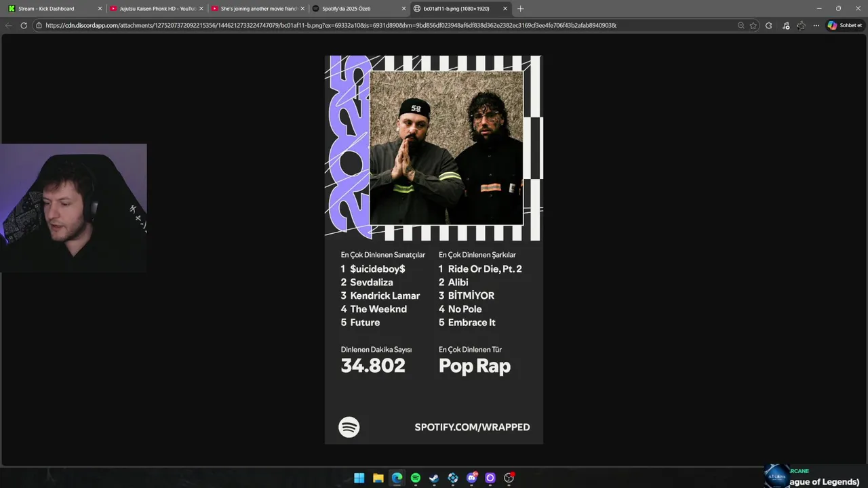This screenshot has height=488, width=868.
Task: Click the Microsoft Edge taskbar icon
Action: click(x=397, y=478)
